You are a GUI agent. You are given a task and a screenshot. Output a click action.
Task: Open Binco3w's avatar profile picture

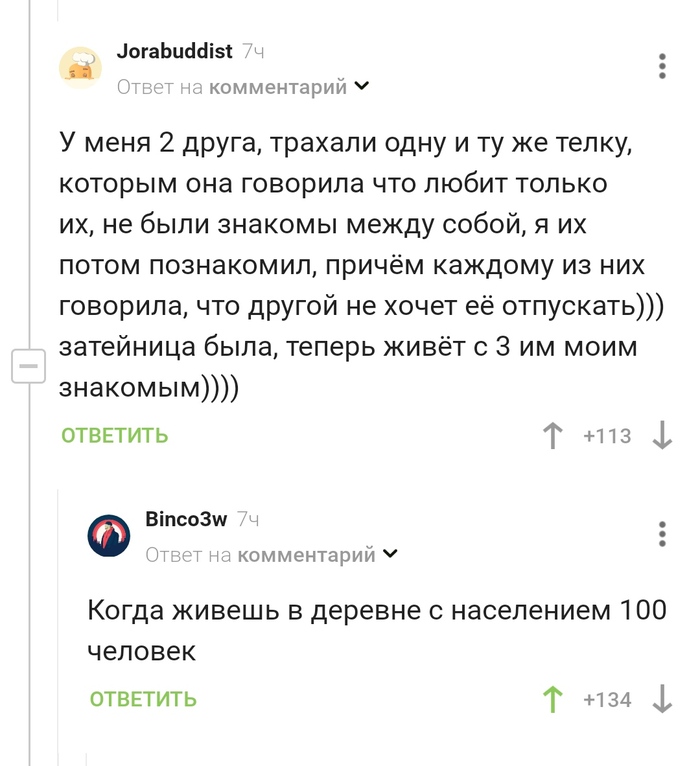[x=109, y=536]
